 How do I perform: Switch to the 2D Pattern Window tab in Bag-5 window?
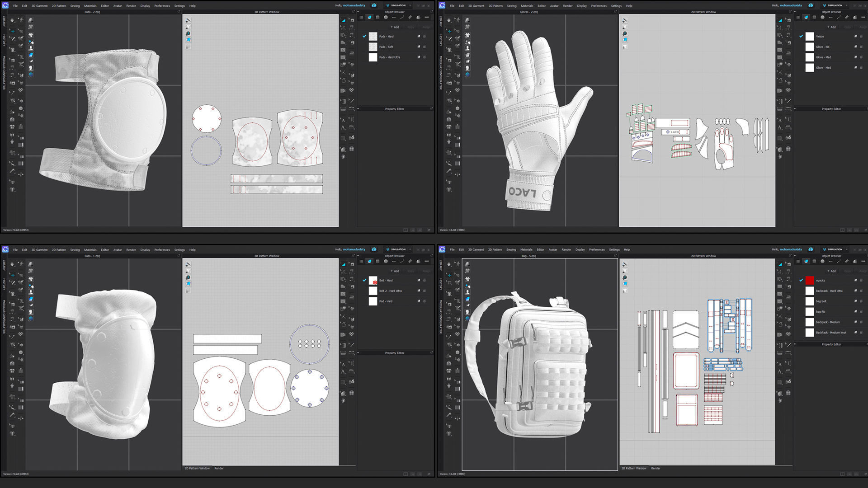tap(634, 468)
